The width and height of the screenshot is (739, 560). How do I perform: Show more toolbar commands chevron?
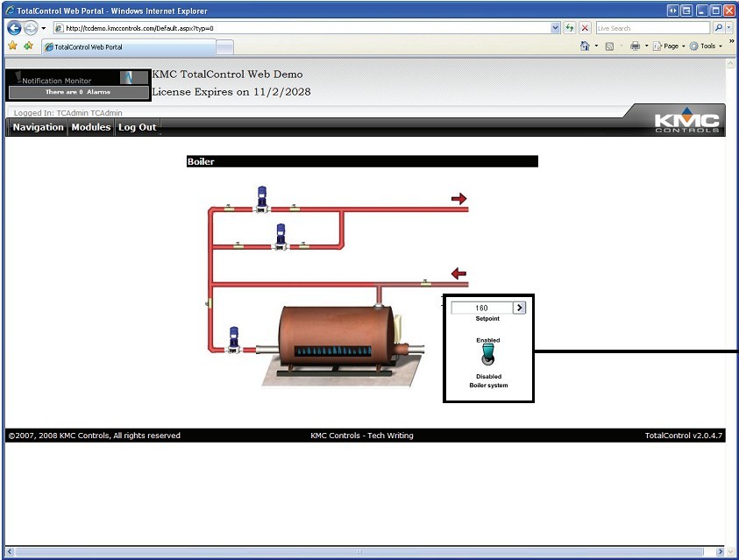tap(731, 41)
